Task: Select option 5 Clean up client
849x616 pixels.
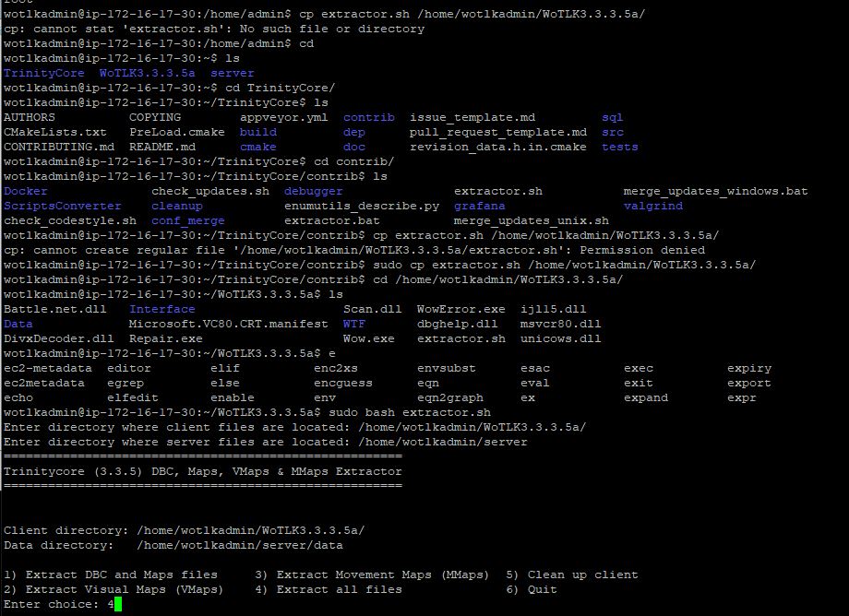Action: coord(571,575)
